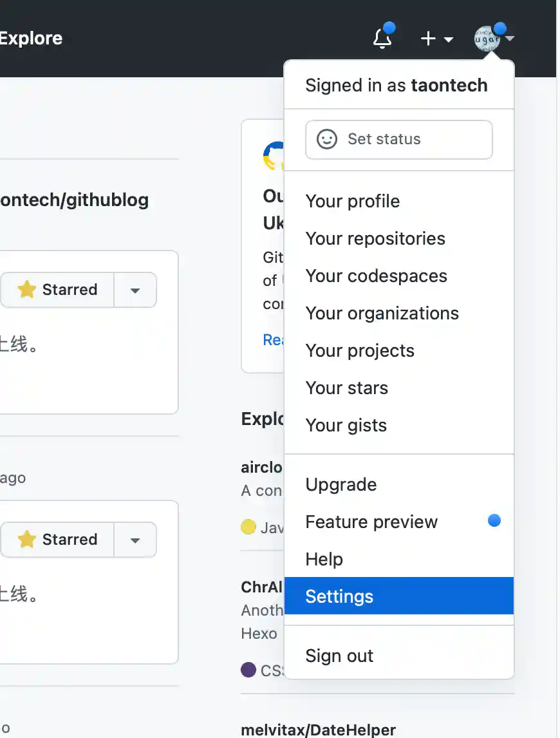The width and height of the screenshot is (560, 738).
Task: Choose Settings in the user menu
Action: 339,597
